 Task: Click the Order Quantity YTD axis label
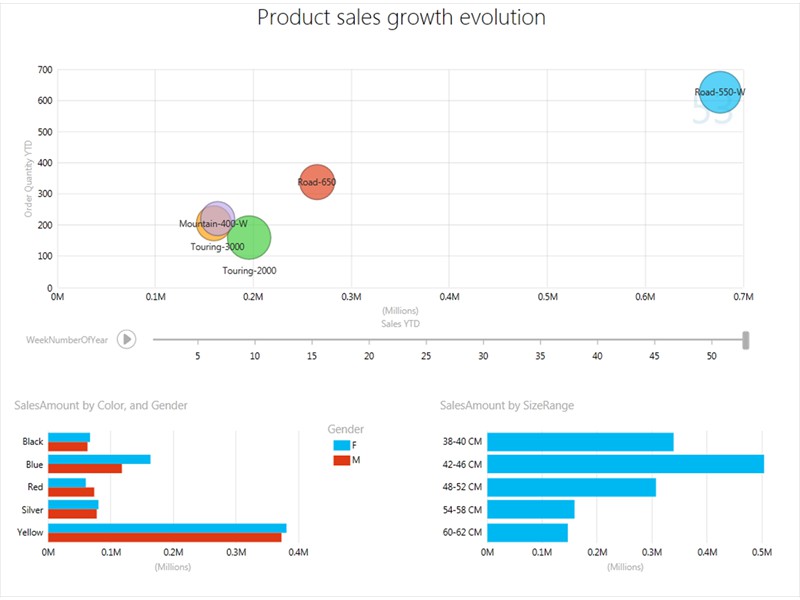tap(29, 179)
